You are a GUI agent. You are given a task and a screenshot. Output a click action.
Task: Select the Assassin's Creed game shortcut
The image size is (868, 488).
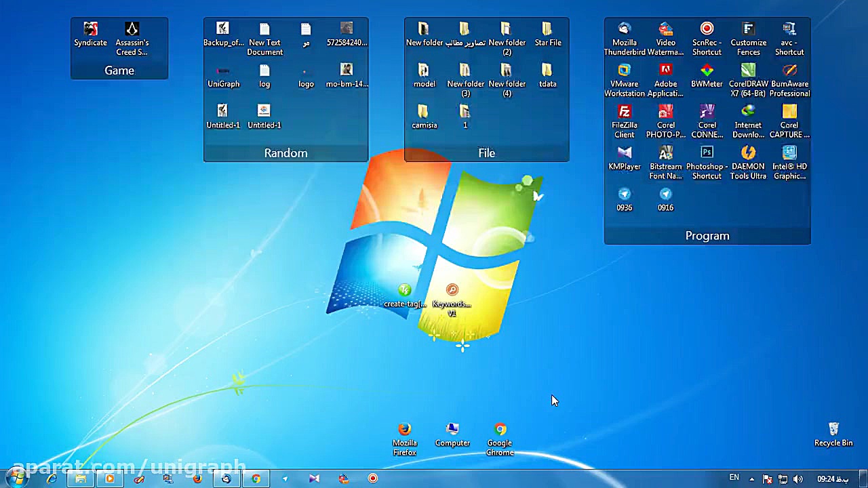(x=132, y=30)
